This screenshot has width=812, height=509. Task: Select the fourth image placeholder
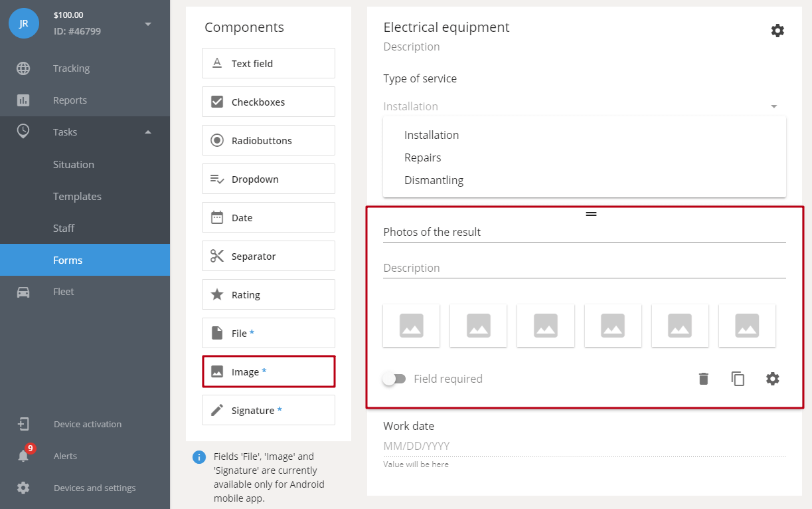(613, 326)
